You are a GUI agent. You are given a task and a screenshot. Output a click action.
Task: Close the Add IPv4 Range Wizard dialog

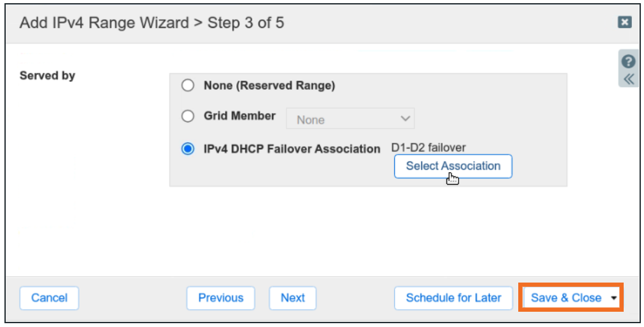[x=625, y=22]
